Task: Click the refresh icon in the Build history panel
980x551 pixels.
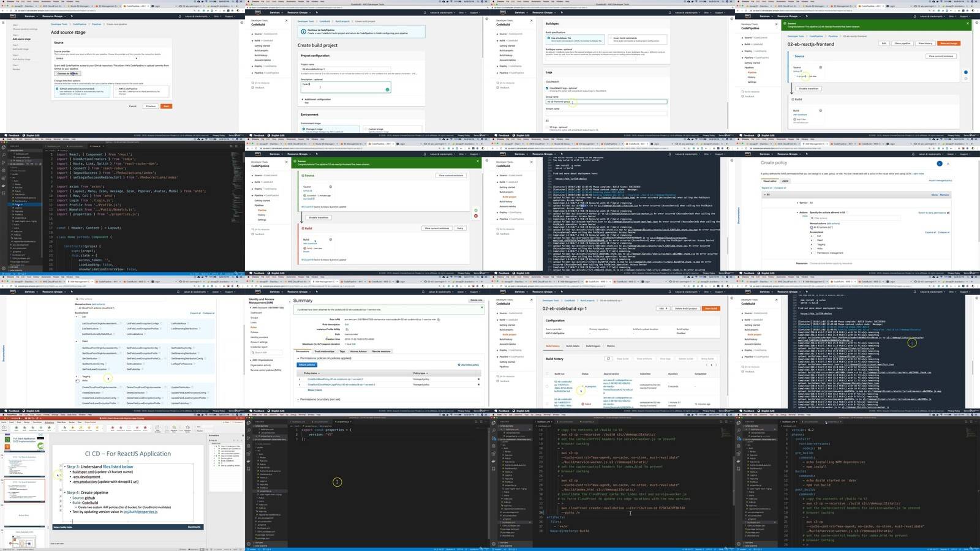Action: tap(608, 359)
